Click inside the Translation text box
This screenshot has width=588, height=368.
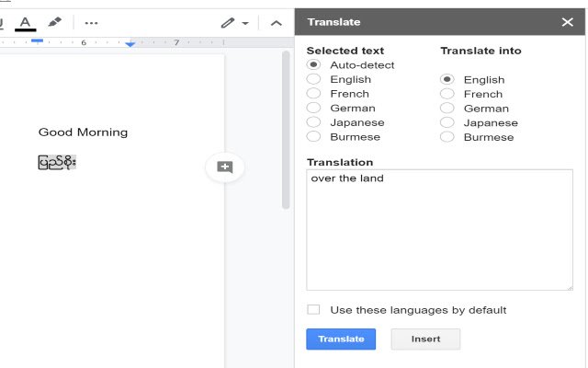click(x=439, y=230)
